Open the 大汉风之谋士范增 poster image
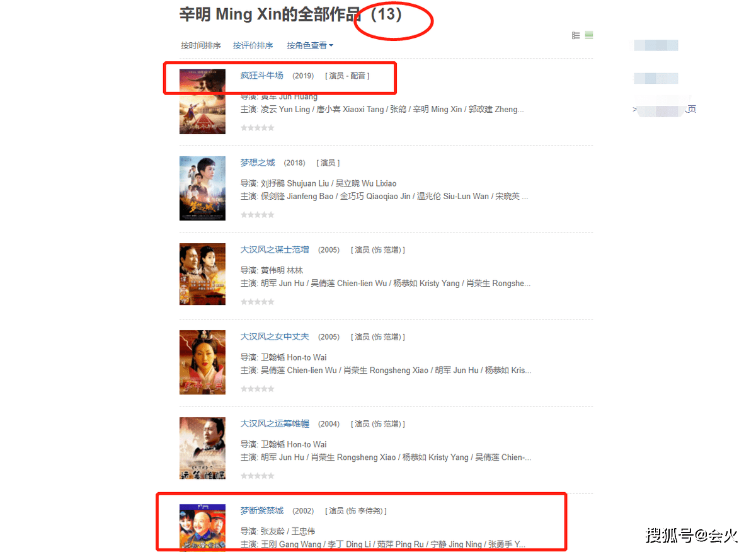This screenshot has width=756, height=552. point(202,274)
